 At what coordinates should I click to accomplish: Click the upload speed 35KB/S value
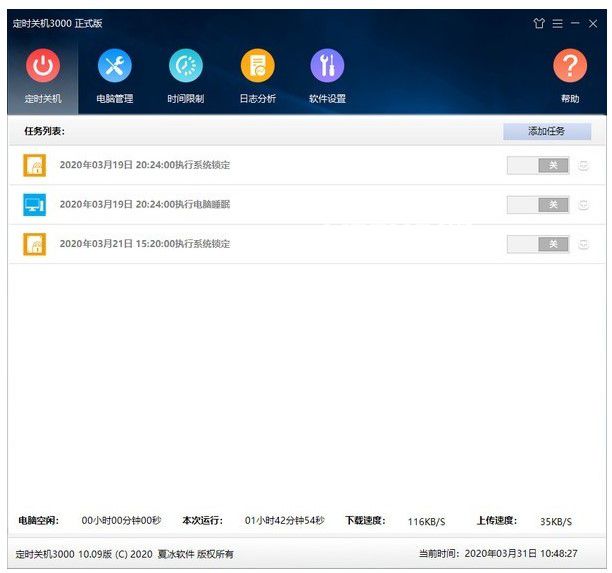pos(556,521)
